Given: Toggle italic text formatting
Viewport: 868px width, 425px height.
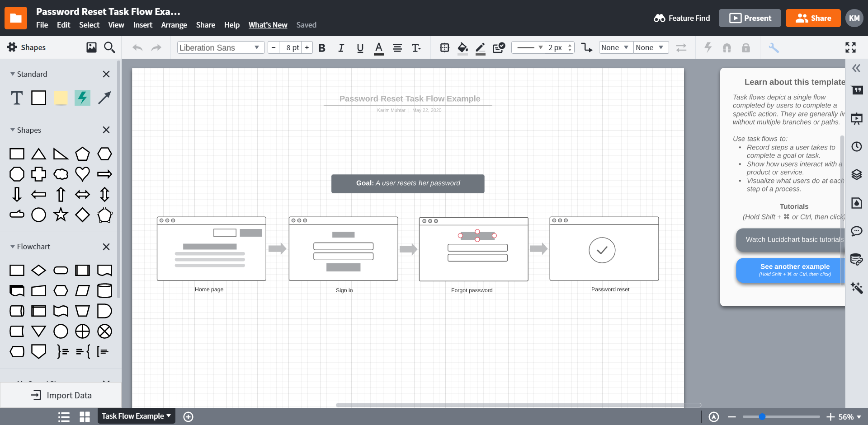Looking at the screenshot, I should click(x=341, y=48).
